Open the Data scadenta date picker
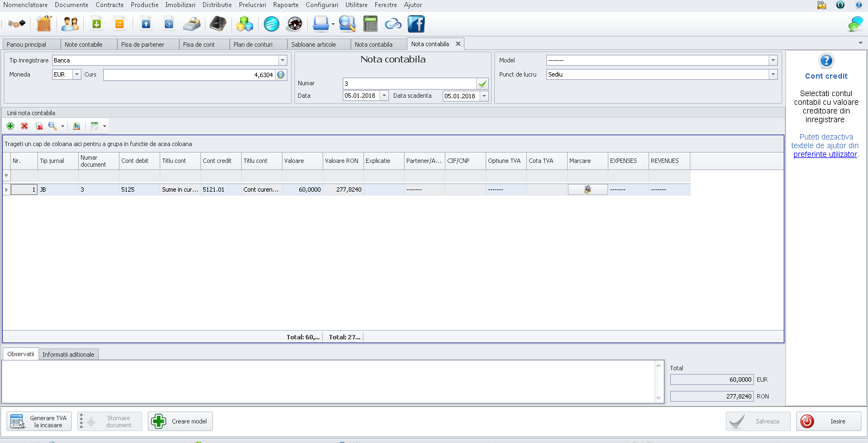Screen dimensions: 868x443 pos(484,96)
